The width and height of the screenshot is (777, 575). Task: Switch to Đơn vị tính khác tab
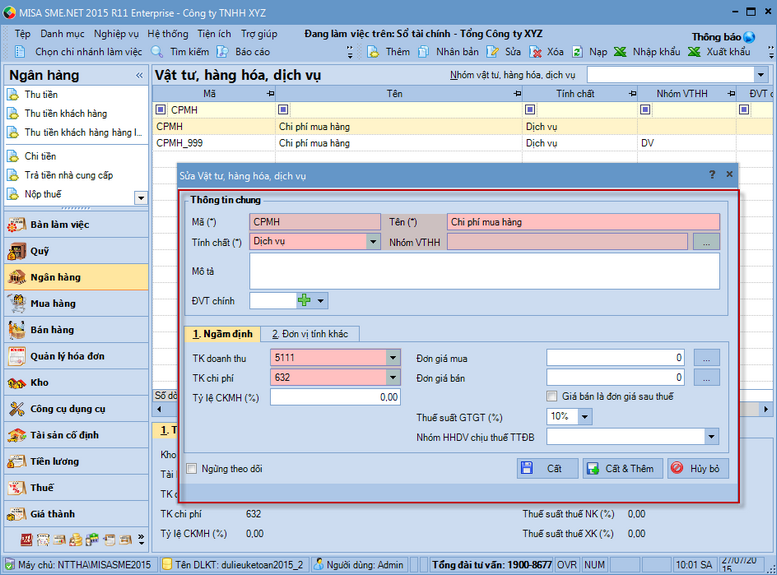click(x=310, y=334)
